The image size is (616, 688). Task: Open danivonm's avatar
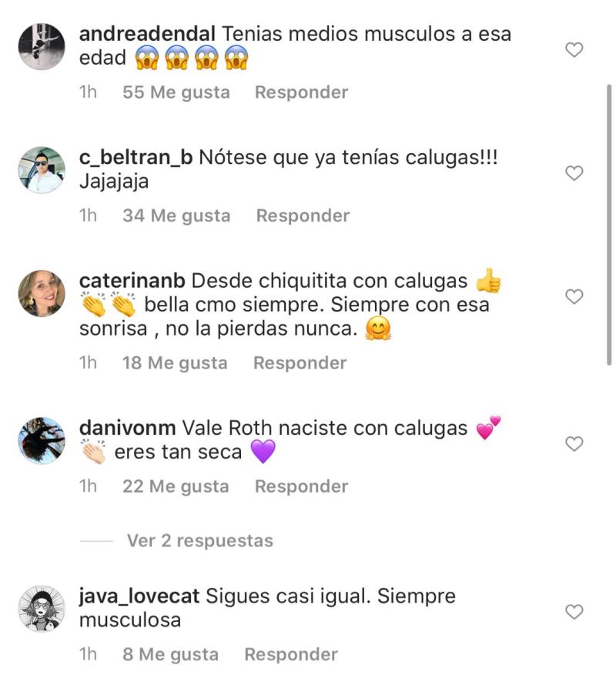42,440
